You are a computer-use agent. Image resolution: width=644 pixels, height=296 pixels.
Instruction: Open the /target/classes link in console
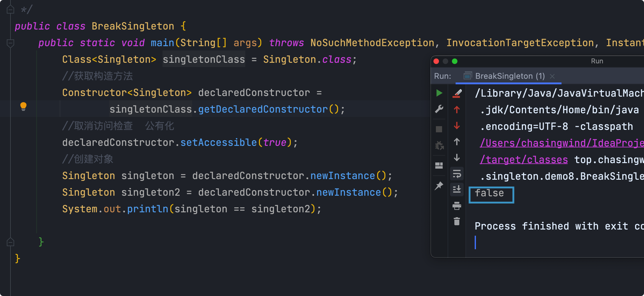coord(524,160)
